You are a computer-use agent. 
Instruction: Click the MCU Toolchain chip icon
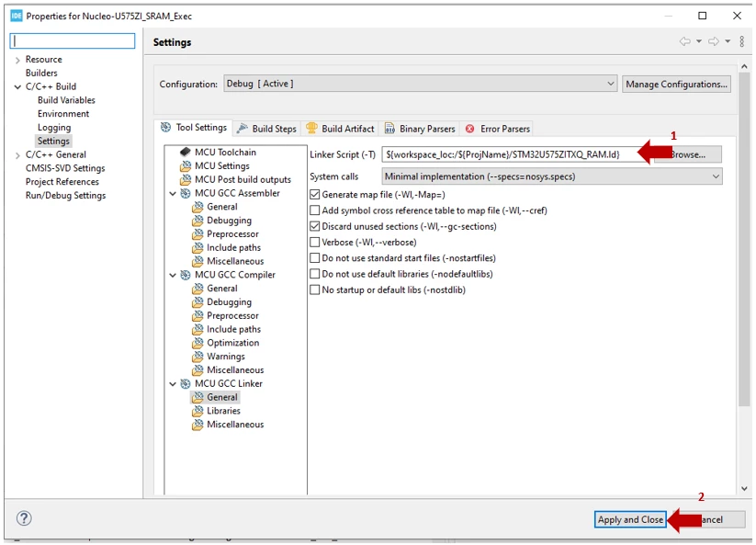pyautogui.click(x=186, y=153)
